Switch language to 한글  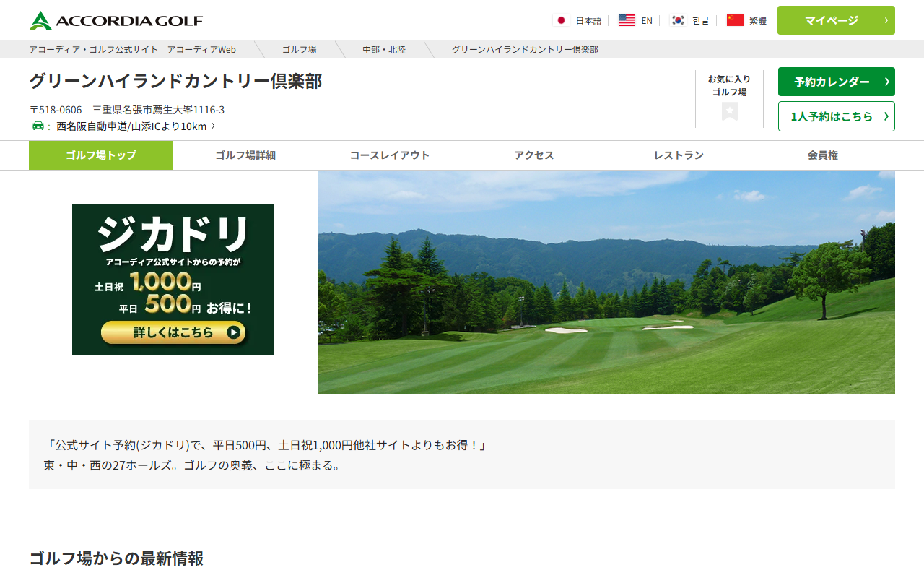coord(701,20)
